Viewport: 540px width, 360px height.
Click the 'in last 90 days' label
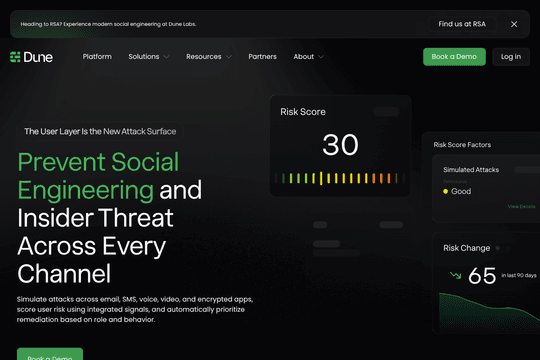(x=519, y=275)
